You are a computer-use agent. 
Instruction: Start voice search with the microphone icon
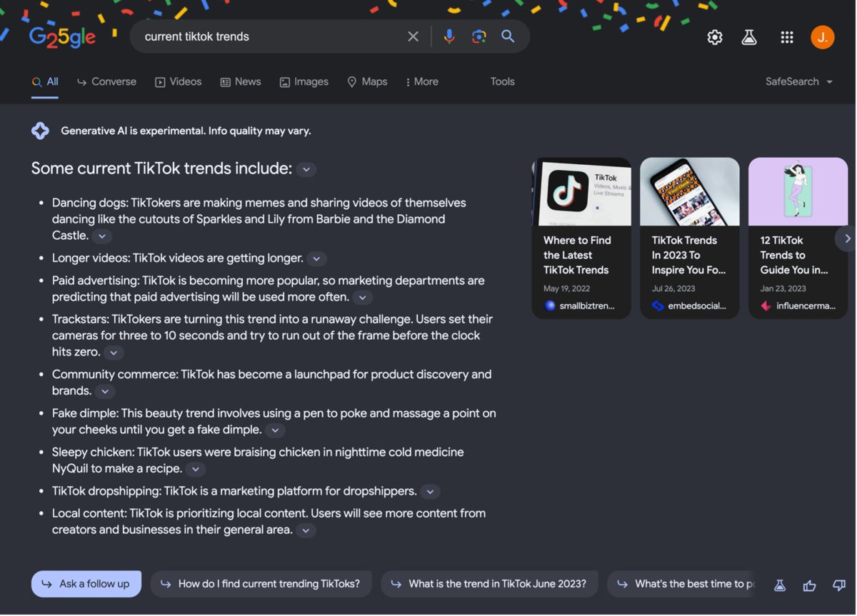coord(448,36)
